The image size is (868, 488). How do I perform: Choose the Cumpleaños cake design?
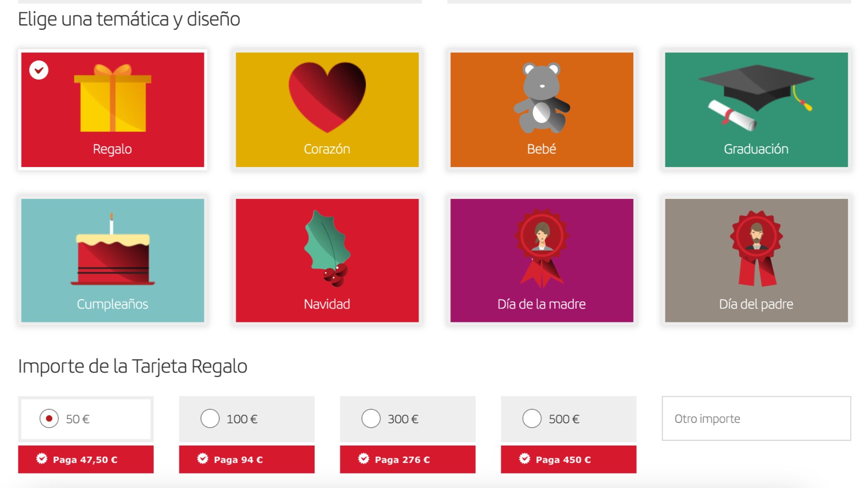(x=112, y=260)
